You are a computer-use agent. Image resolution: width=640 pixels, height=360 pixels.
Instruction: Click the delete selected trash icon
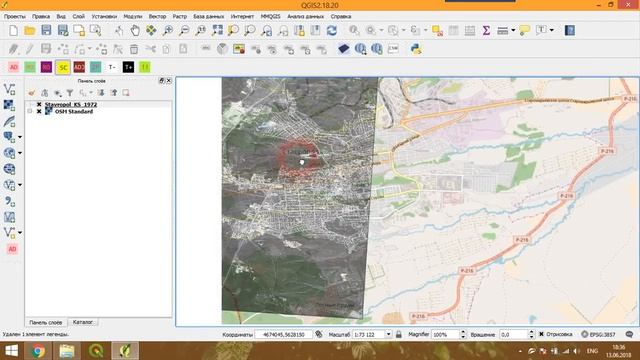[x=134, y=49]
